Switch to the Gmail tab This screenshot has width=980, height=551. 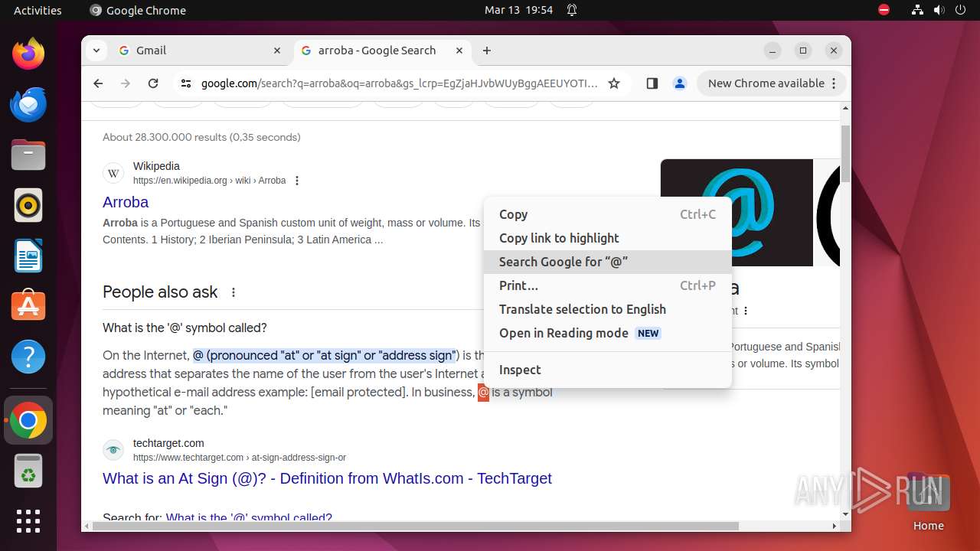[x=201, y=51]
